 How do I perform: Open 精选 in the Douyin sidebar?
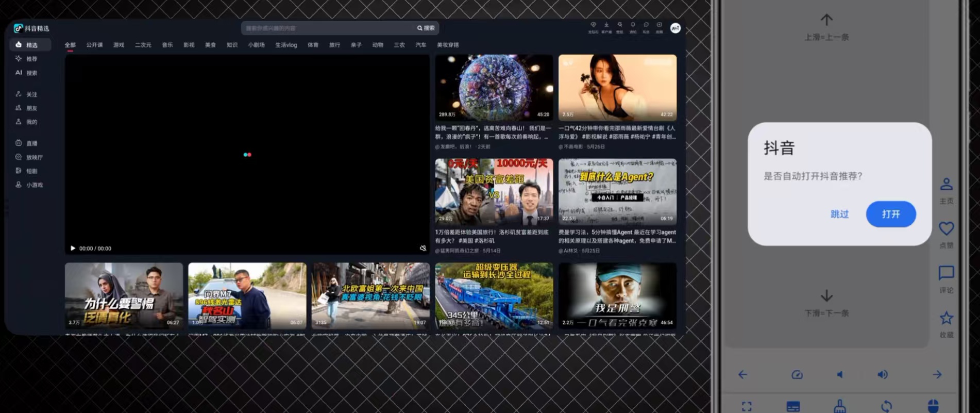tap(30, 45)
